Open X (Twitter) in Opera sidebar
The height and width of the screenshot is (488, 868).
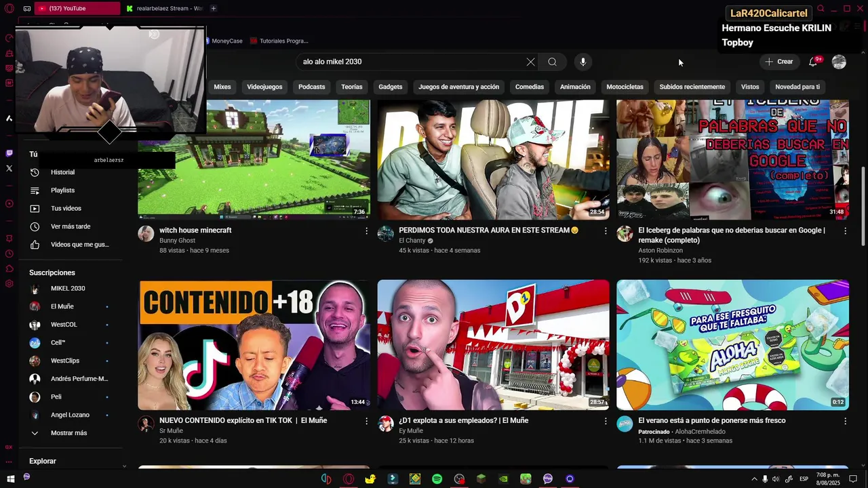pos(9,168)
